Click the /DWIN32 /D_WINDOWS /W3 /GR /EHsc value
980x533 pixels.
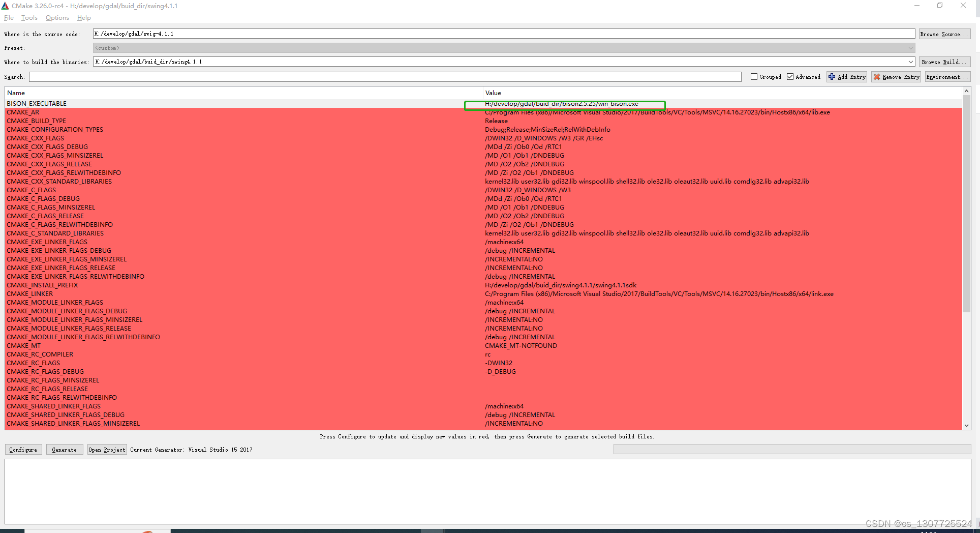[544, 138]
